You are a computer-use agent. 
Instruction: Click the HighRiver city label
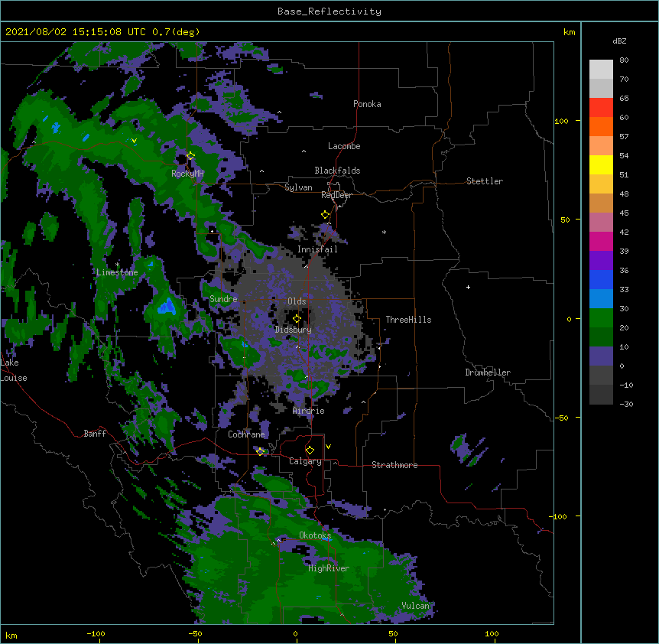(329, 568)
